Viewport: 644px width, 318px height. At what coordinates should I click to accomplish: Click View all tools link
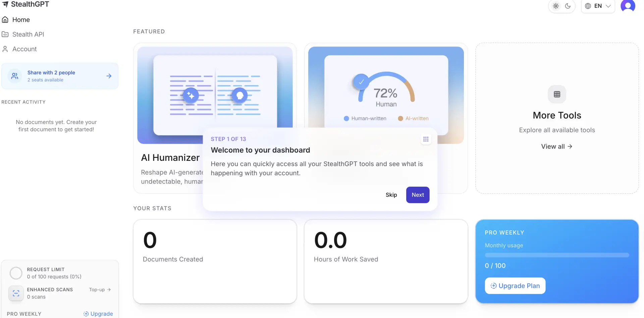coord(557,146)
